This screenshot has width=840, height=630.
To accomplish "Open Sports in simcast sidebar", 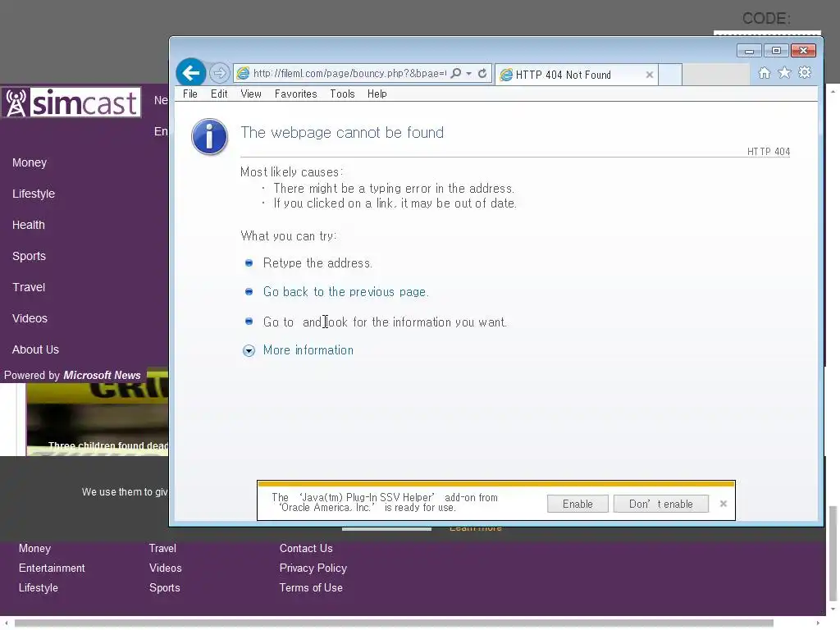I will coord(29,256).
